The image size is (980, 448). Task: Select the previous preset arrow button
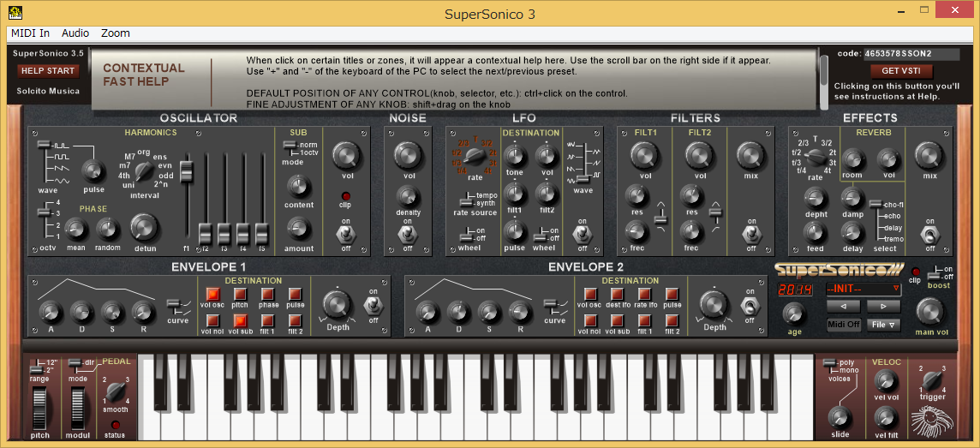click(845, 307)
